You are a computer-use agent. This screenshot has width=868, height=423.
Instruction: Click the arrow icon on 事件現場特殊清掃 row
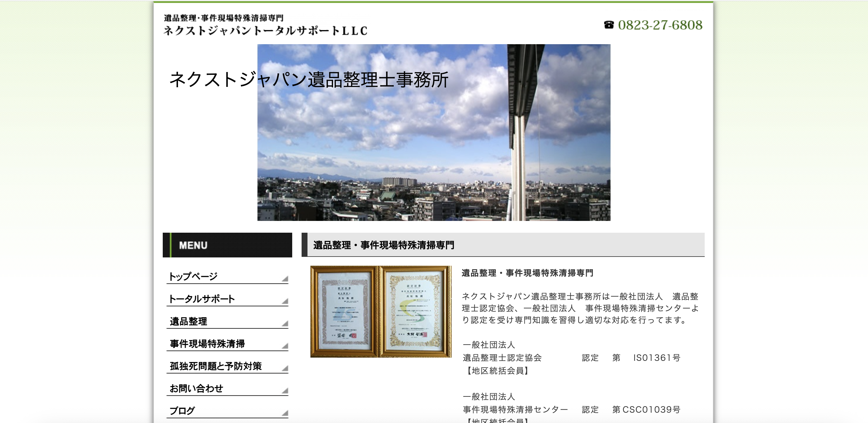[x=285, y=346]
